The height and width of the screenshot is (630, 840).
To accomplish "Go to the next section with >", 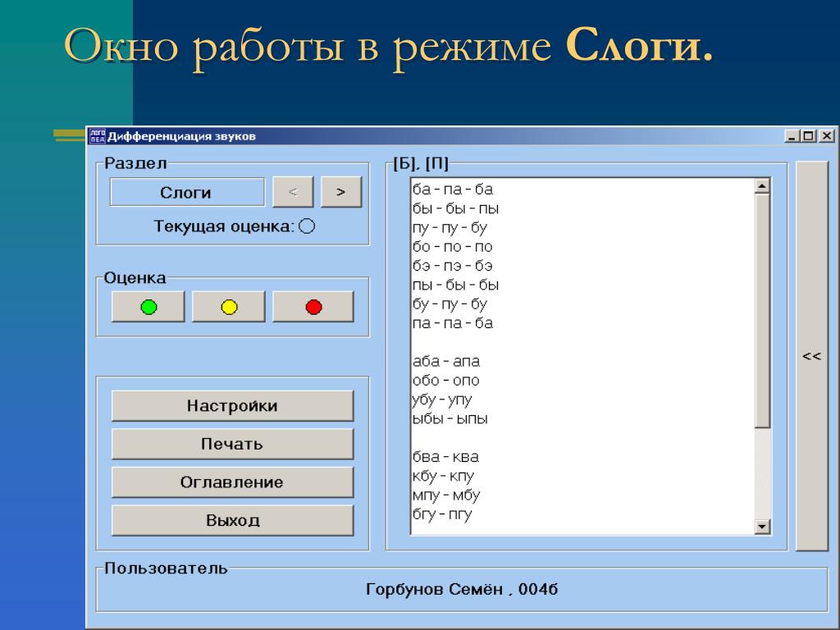I will pos(341,192).
